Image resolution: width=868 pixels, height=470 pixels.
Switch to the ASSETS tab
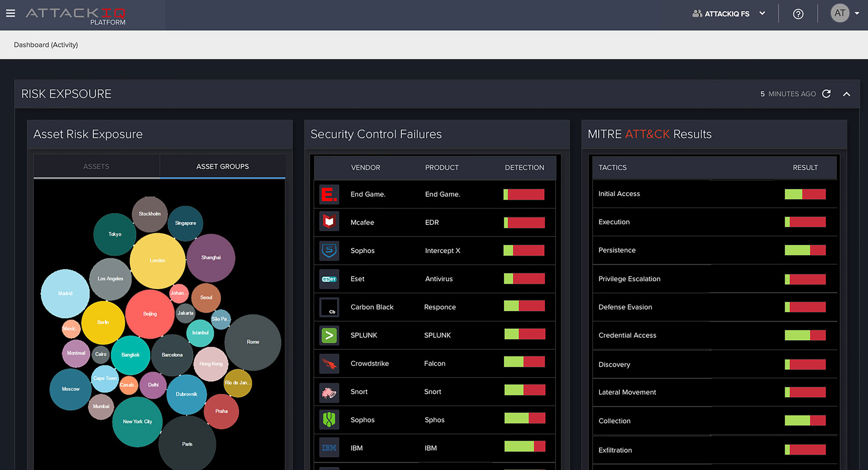coord(96,166)
